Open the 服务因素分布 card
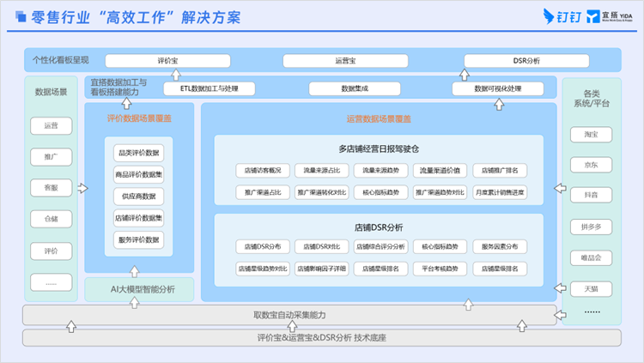The height and width of the screenshot is (363, 644). pos(500,247)
